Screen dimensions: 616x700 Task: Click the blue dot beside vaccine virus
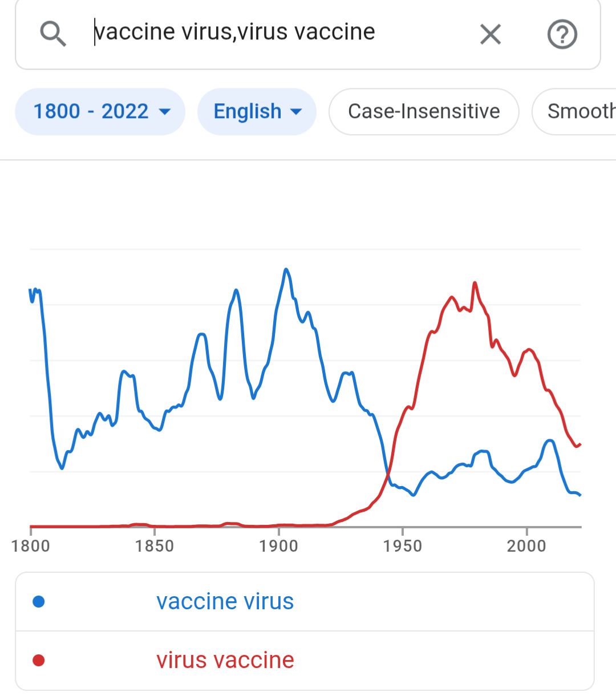[39, 601]
